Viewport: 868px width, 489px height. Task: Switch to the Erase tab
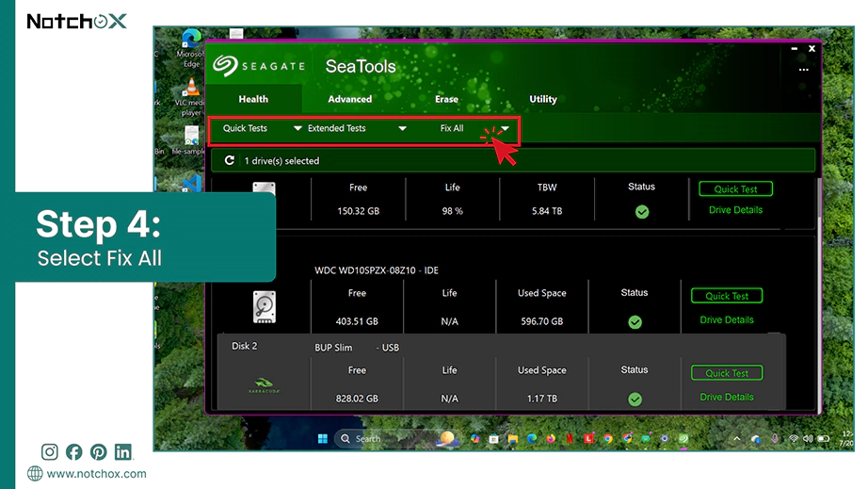coord(446,99)
